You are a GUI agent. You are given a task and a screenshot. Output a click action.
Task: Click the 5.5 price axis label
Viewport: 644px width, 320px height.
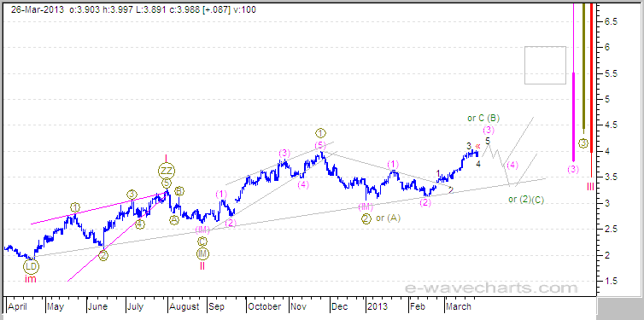pos(611,73)
